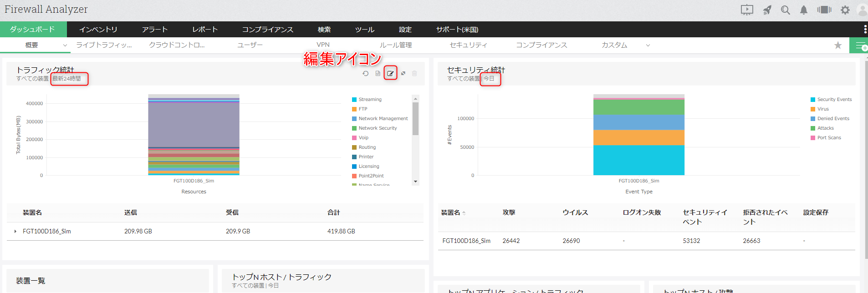Viewport: 868px width, 293px height.
Task: Click denied events count 26663
Action: point(751,241)
